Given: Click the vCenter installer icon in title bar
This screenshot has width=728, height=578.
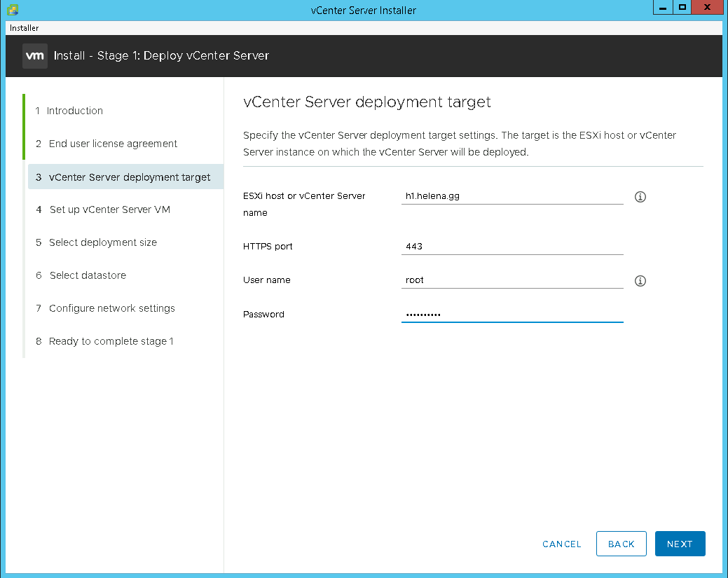Looking at the screenshot, I should point(13,10).
